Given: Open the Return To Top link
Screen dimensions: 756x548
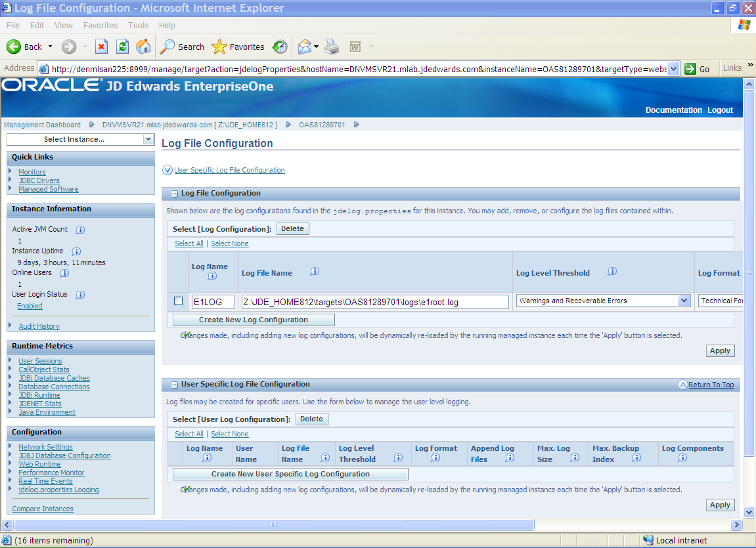Looking at the screenshot, I should point(711,385).
